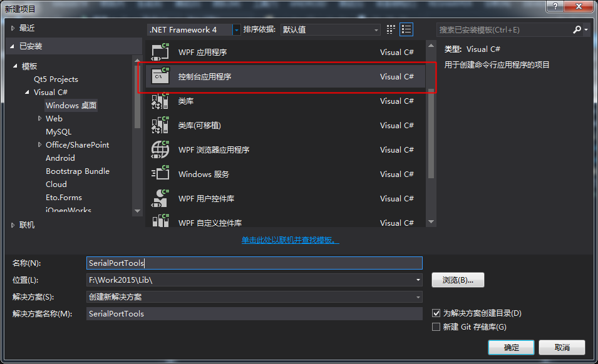Click the 浏览(B)... button
The width and height of the screenshot is (598, 364).
pos(458,280)
